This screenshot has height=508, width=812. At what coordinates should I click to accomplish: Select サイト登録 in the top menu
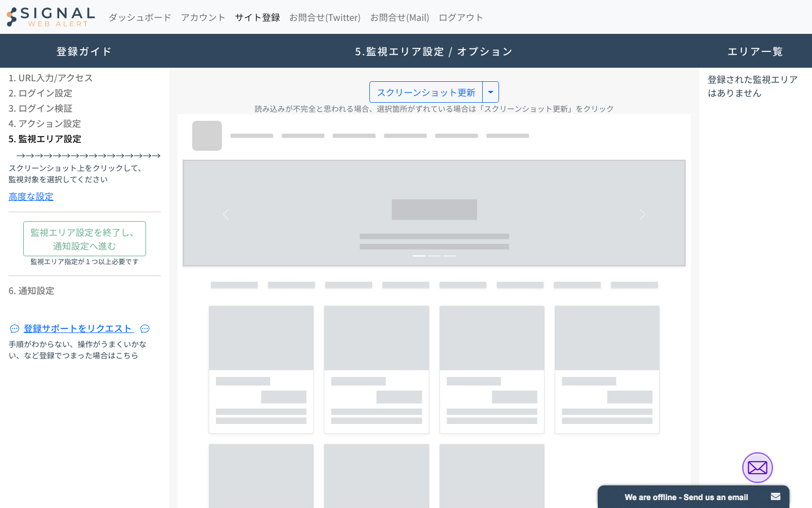[257, 17]
